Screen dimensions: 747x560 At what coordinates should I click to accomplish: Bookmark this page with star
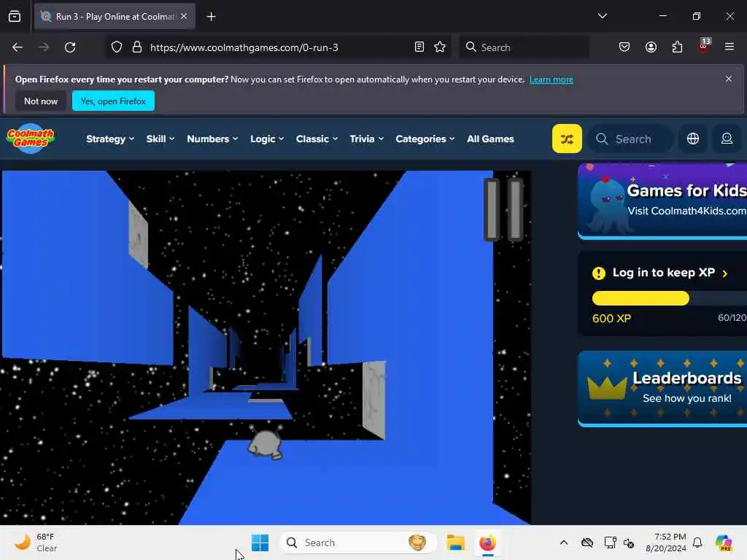(x=440, y=47)
